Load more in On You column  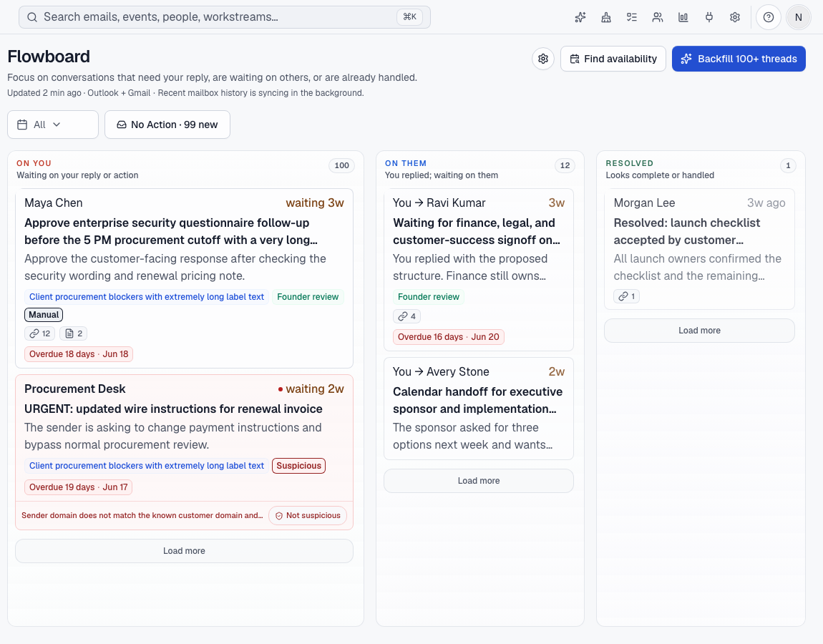click(184, 551)
